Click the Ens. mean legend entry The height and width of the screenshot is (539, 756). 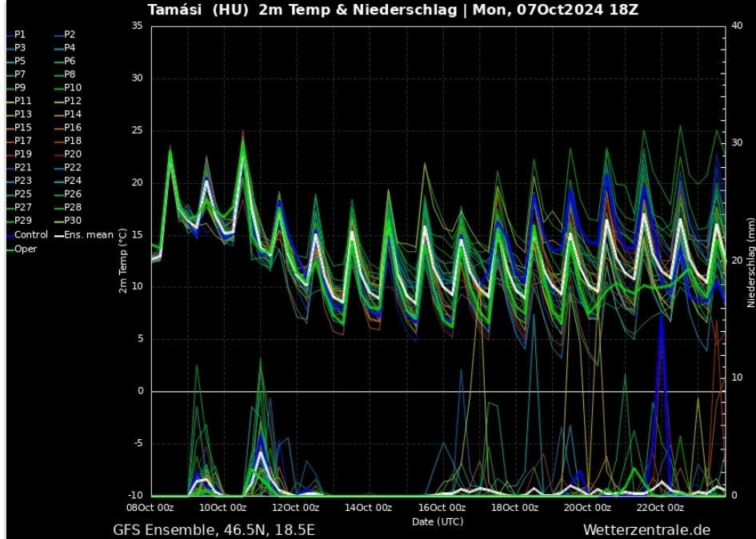88,235
